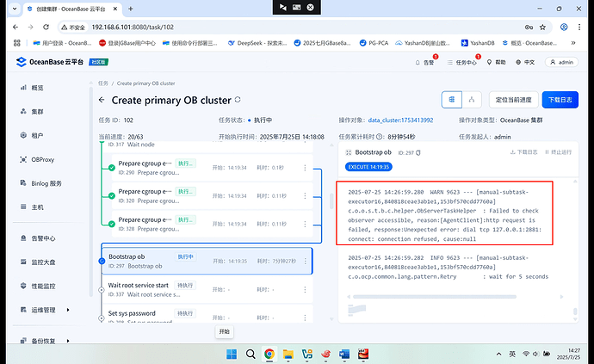Open Word from taskbar
This screenshot has height=364, width=594.
click(x=344, y=355)
